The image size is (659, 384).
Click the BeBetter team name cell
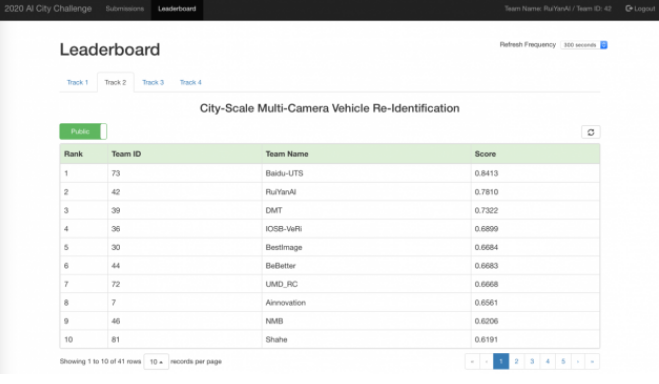[366, 266]
